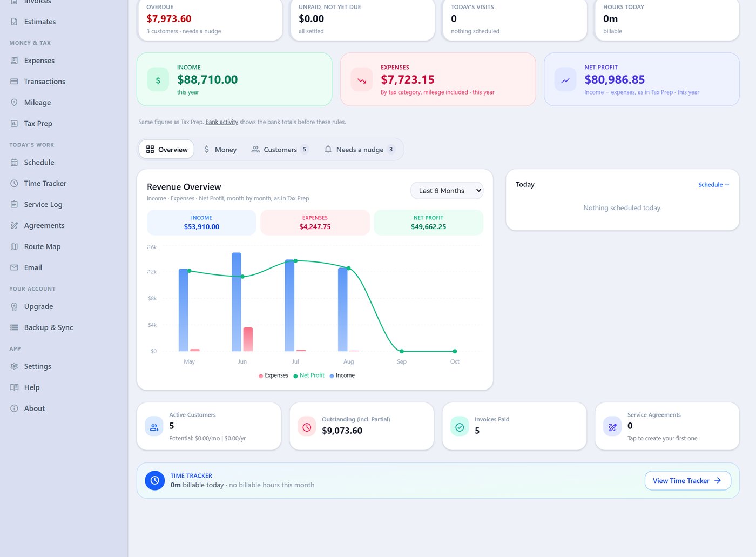Viewport: 756px width, 557px height.
Task: Switch to the Overview tab
Action: [167, 150]
